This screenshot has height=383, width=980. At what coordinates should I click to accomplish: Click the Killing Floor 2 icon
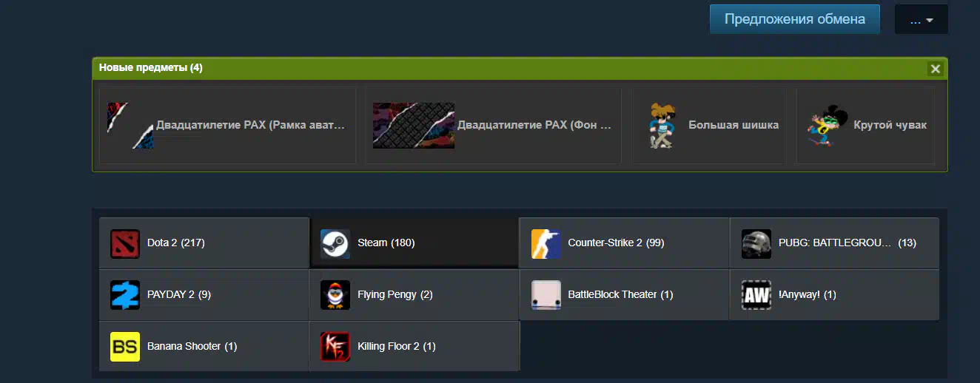[335, 347]
